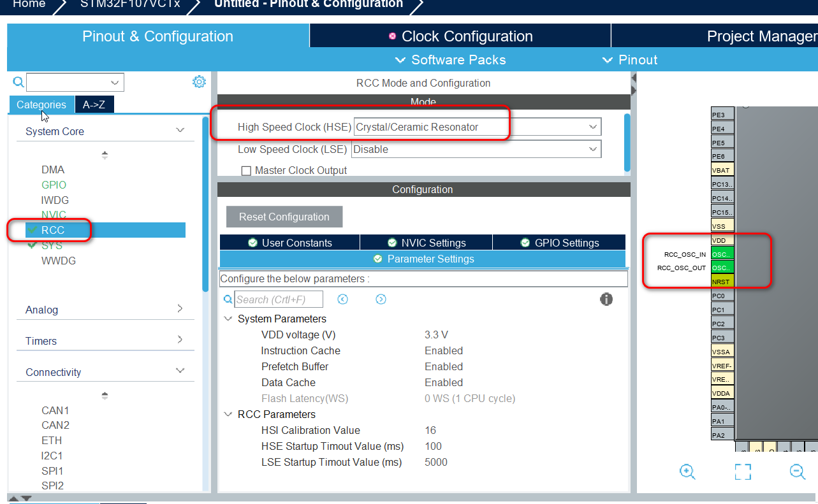
Task: Collapse the RCC Parameters group
Action: click(228, 414)
